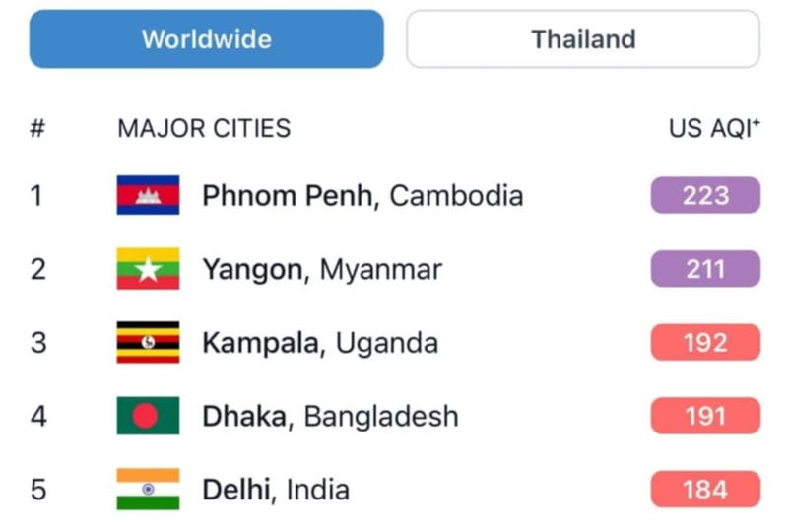
Task: Click the India flag icon
Action: tap(148, 490)
